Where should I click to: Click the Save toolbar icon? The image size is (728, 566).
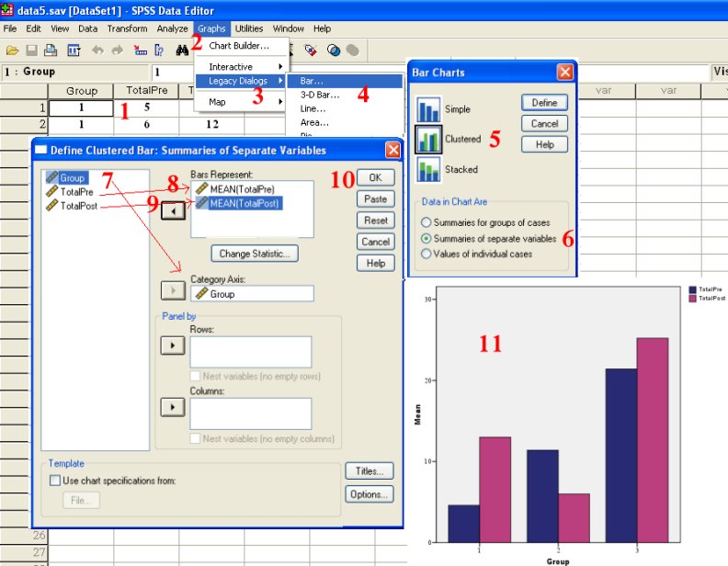pos(31,51)
